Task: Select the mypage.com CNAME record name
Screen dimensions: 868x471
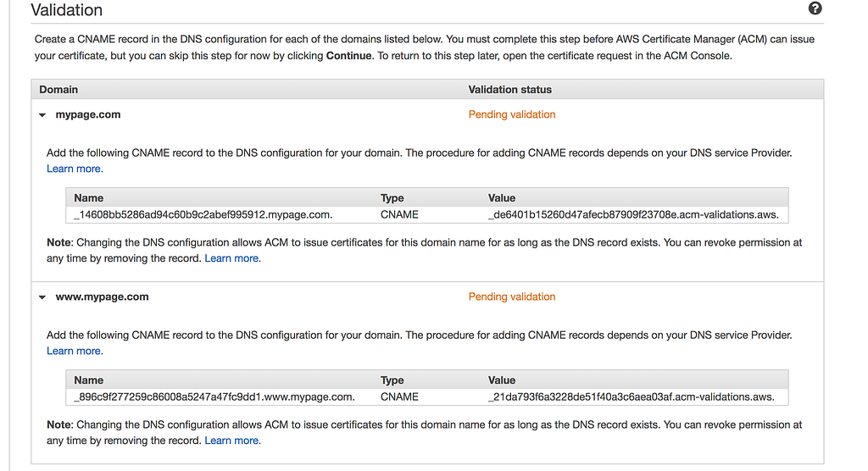Action: (203, 214)
